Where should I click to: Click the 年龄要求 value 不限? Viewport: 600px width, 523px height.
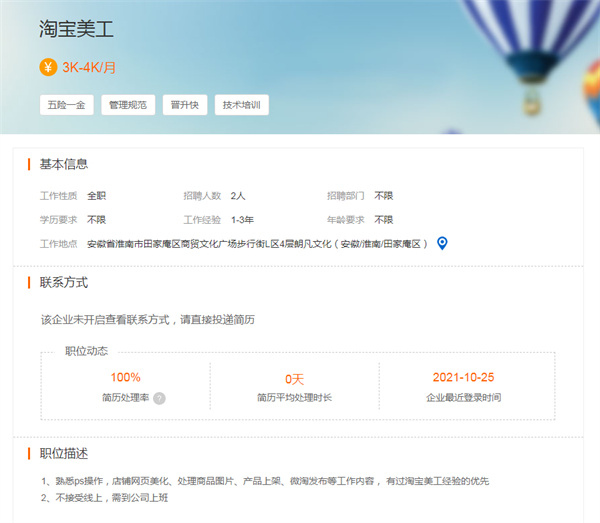pos(384,220)
